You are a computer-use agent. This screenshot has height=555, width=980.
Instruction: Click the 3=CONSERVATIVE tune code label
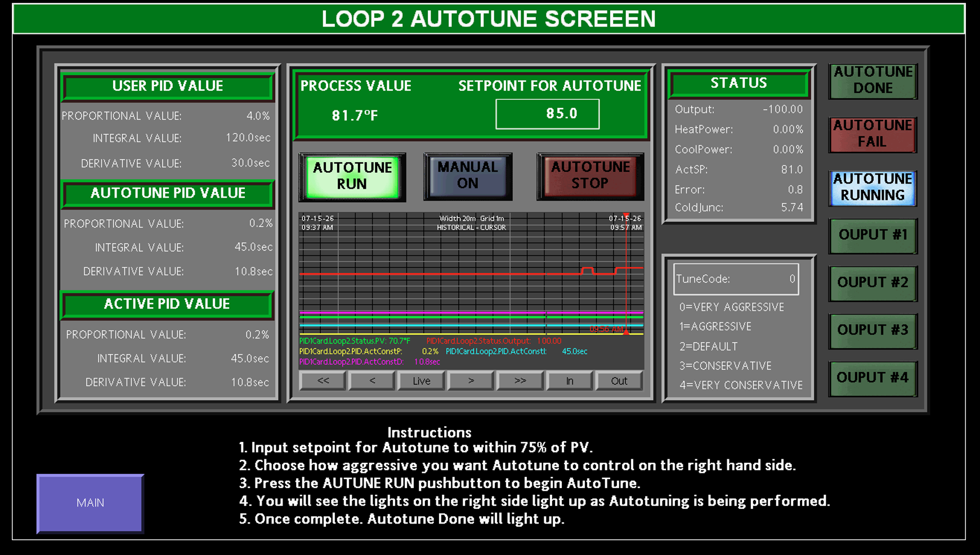(x=725, y=366)
